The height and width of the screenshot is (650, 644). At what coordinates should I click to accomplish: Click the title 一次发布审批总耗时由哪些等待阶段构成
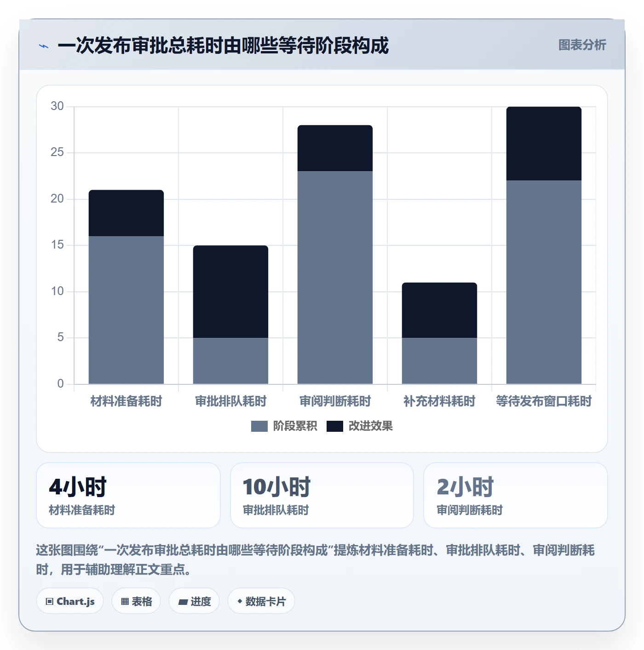click(x=223, y=46)
